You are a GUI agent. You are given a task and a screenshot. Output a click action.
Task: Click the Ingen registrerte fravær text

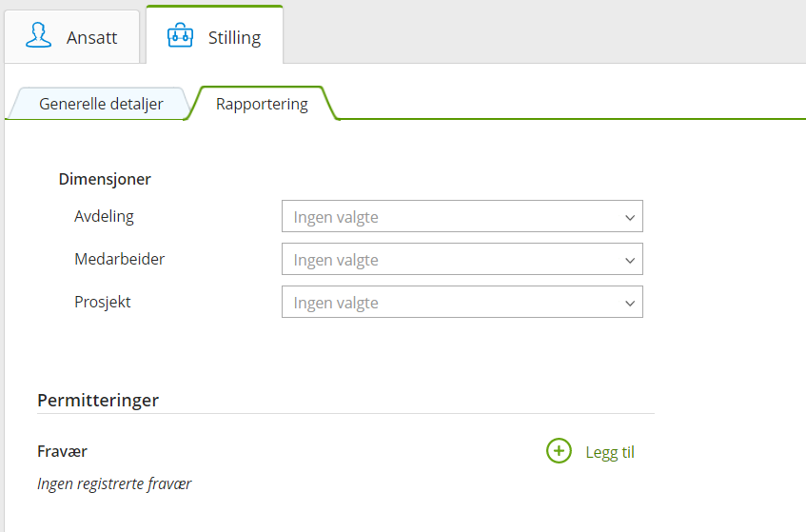coord(114,483)
